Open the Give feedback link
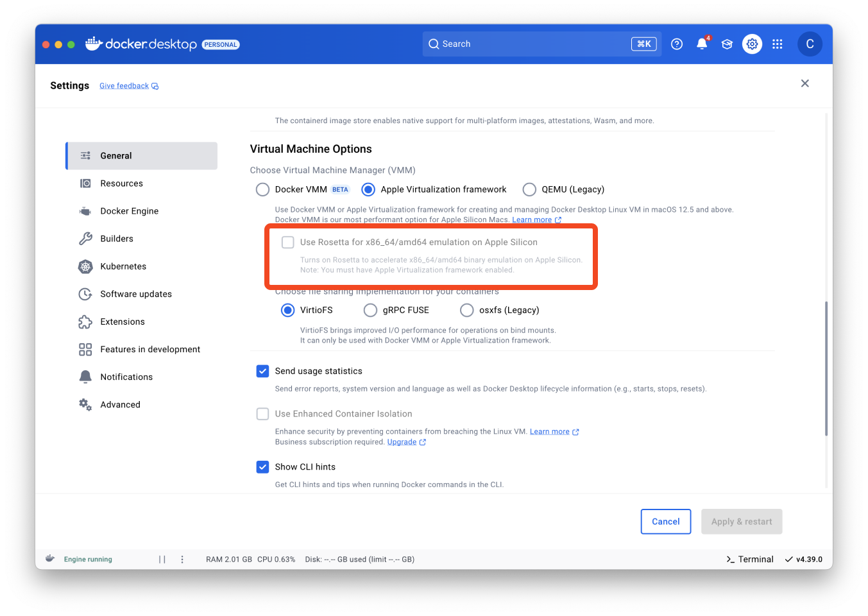The width and height of the screenshot is (868, 616). tap(124, 86)
